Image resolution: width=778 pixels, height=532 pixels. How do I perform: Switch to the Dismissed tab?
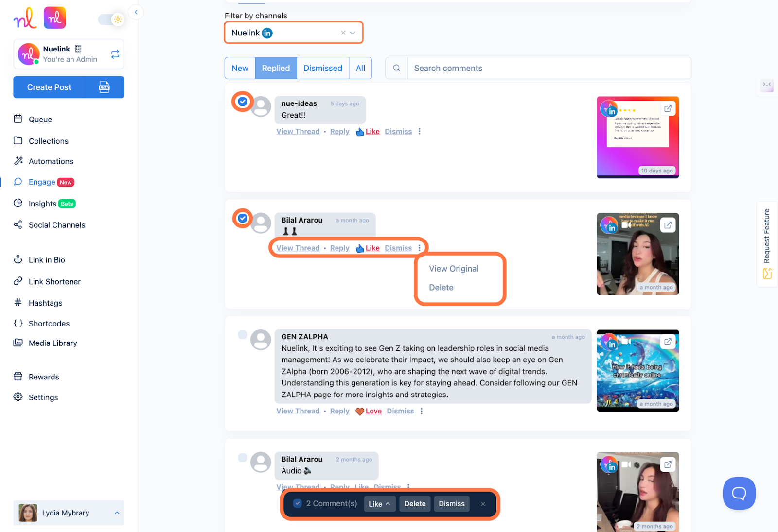[323, 68]
